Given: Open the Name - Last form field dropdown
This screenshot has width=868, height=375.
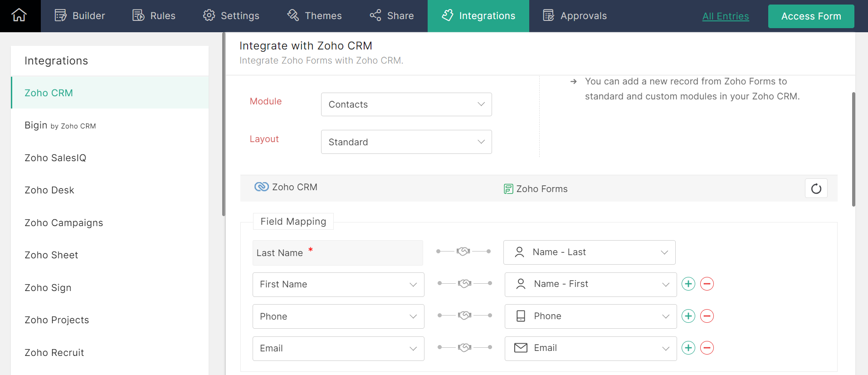Looking at the screenshot, I should (590, 252).
